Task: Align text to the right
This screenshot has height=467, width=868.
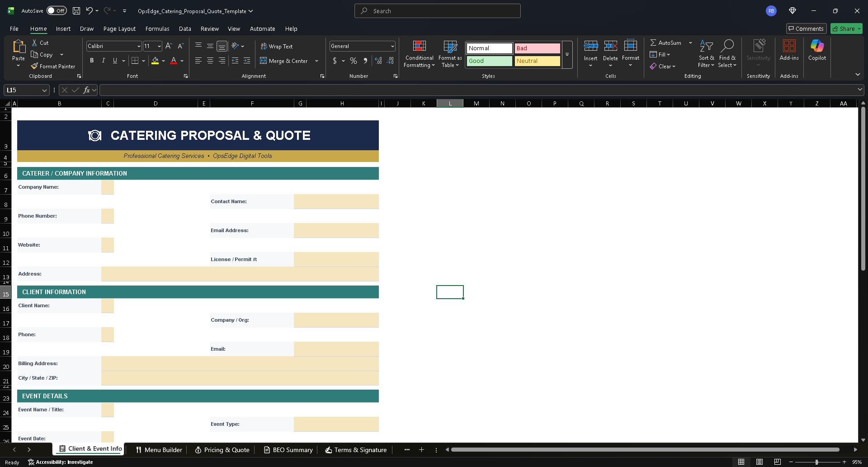Action: [x=222, y=61]
